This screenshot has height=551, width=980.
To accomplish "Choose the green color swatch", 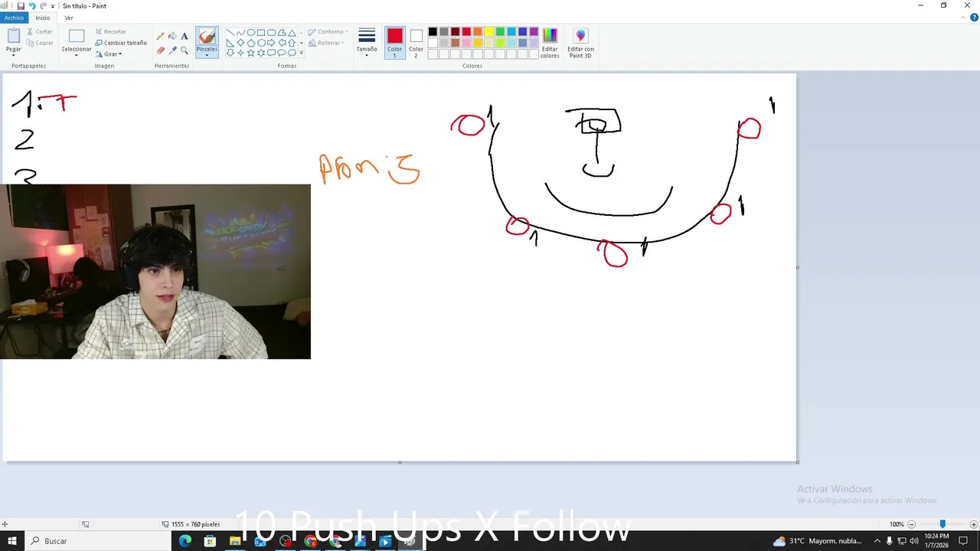I will 500,31.
